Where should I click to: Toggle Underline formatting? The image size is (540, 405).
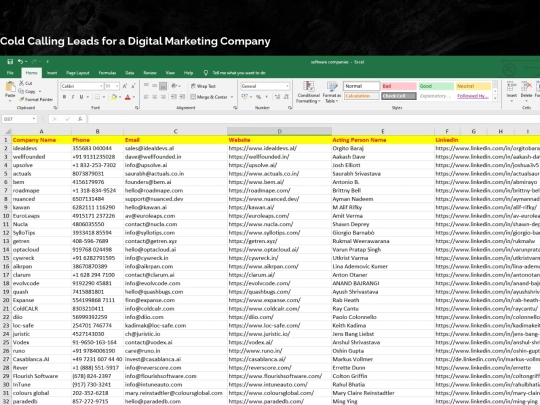pyautogui.click(x=81, y=97)
